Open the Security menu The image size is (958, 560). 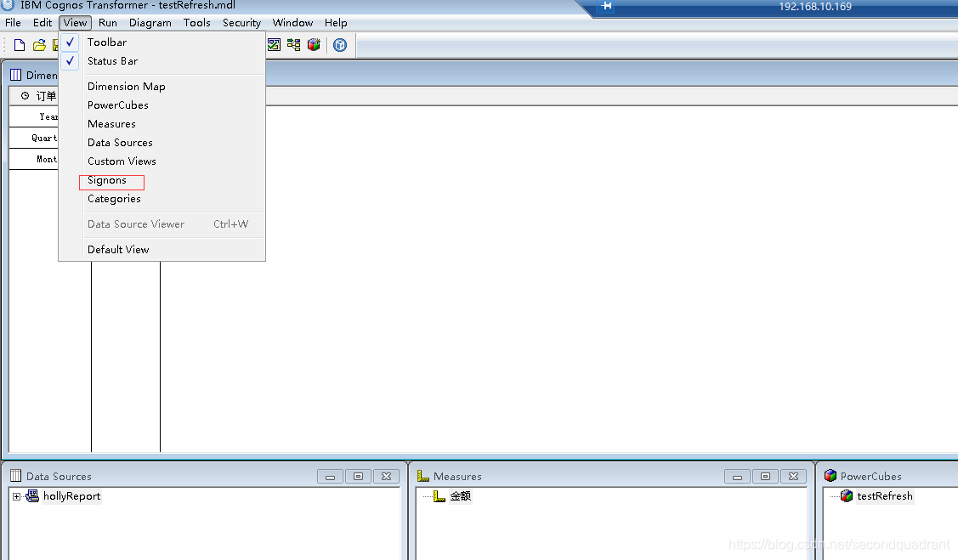pos(241,23)
